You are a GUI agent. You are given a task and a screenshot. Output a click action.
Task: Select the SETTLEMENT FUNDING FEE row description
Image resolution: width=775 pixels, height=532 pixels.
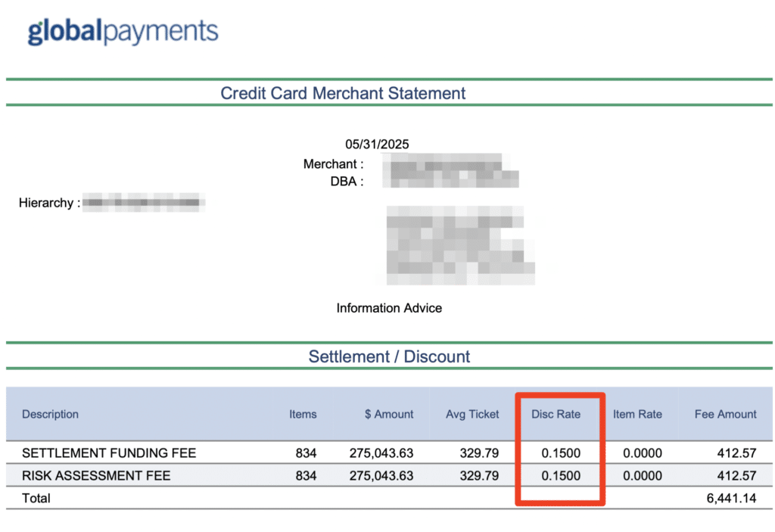point(109,453)
